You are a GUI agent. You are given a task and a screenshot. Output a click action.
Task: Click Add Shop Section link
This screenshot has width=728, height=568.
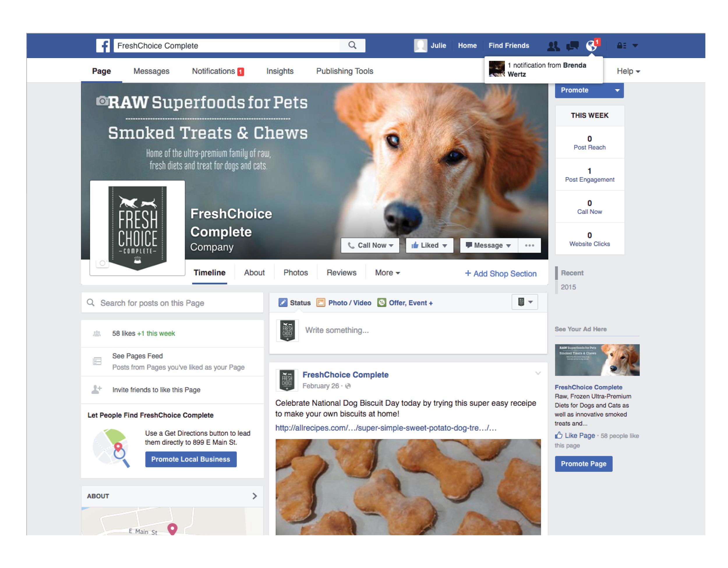point(501,274)
